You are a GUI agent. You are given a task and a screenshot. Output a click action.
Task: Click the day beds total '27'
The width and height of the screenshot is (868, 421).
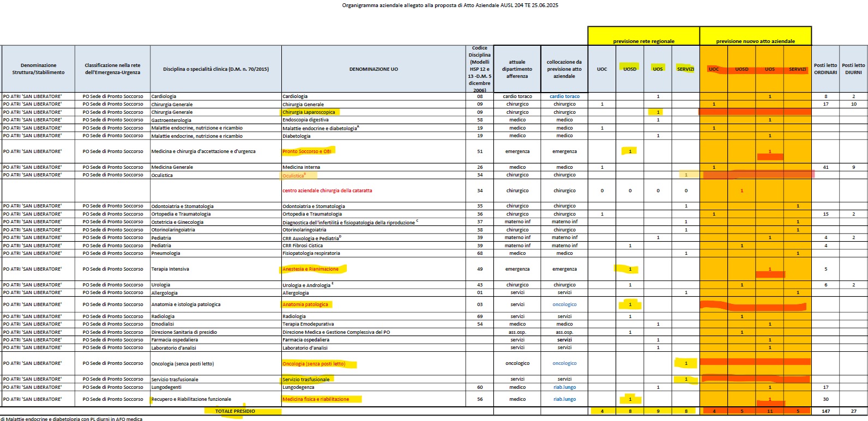[853, 411]
